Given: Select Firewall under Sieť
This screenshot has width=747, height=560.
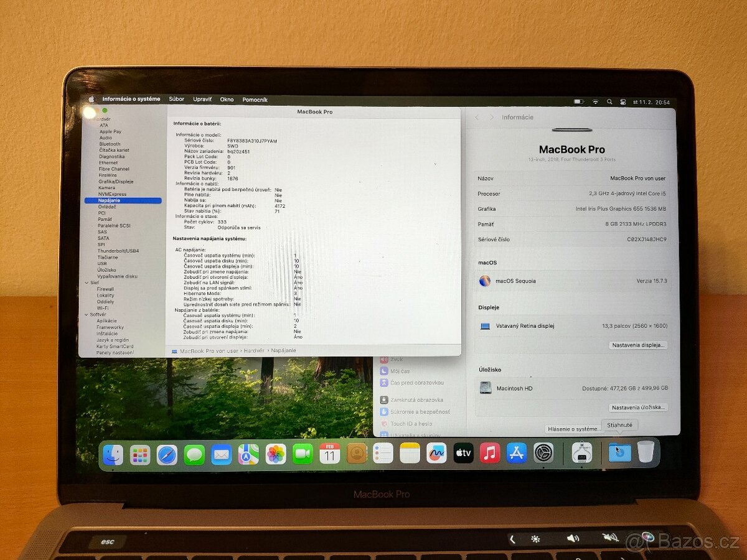Looking at the screenshot, I should point(105,289).
